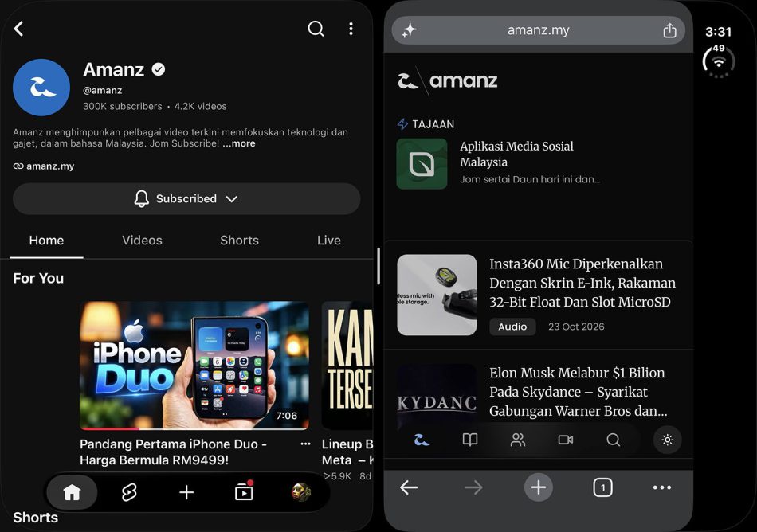757x532 pixels.
Task: Open the Aplikasi Media Sosial Malaysia sponsored link
Action: pyautogui.click(x=516, y=154)
